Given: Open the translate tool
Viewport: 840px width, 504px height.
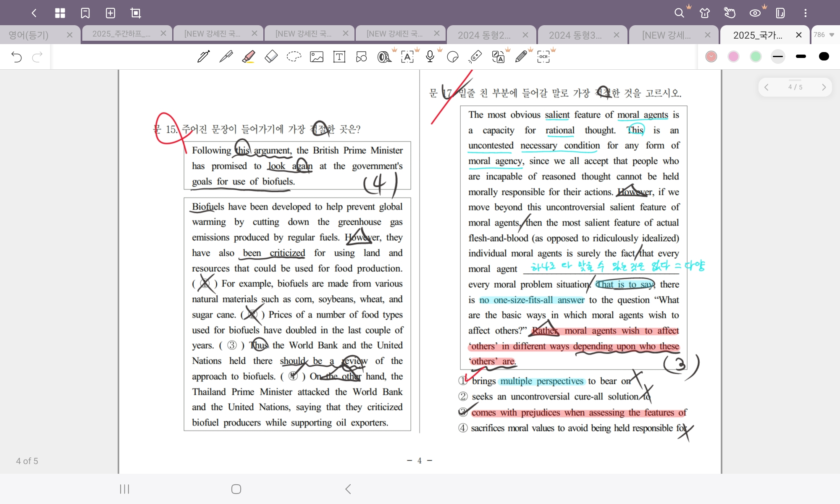Looking at the screenshot, I should [498, 57].
